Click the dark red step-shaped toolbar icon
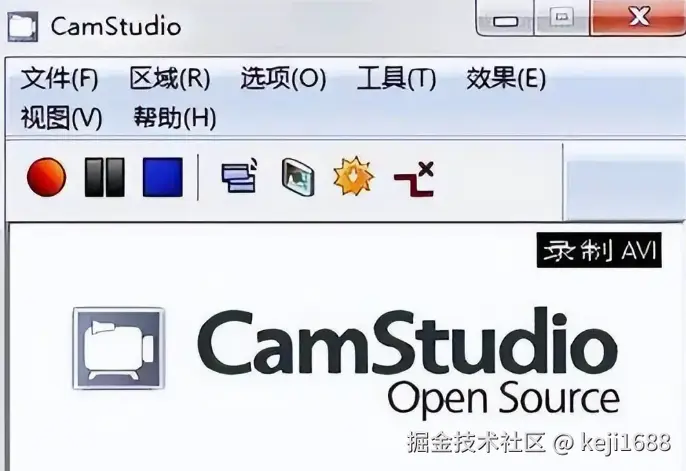This screenshot has height=471, width=686. [414, 179]
